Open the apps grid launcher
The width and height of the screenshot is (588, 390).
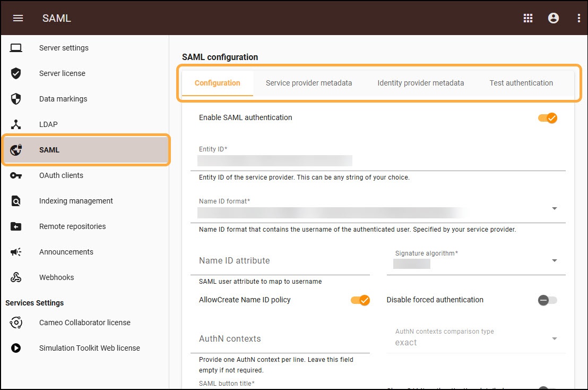tap(528, 18)
